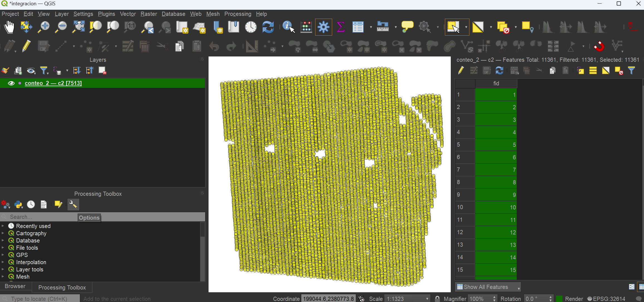
Task: Open layer properties via the conteo_2 — c2 link
Action: pyautogui.click(x=53, y=83)
